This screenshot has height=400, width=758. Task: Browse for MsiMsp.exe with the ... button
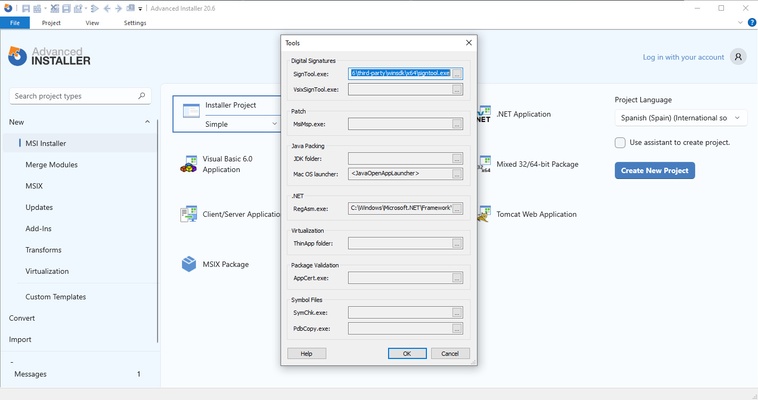tap(457, 124)
